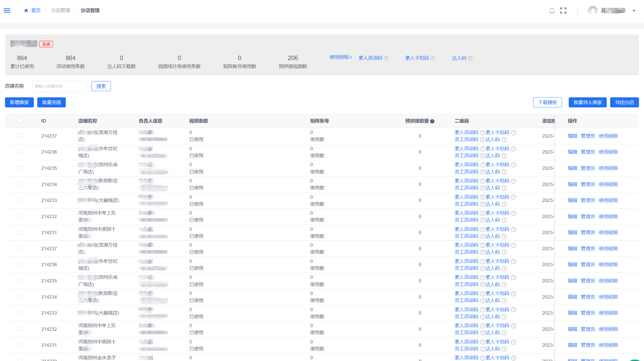Click the hamburger menu icon

[7, 11]
